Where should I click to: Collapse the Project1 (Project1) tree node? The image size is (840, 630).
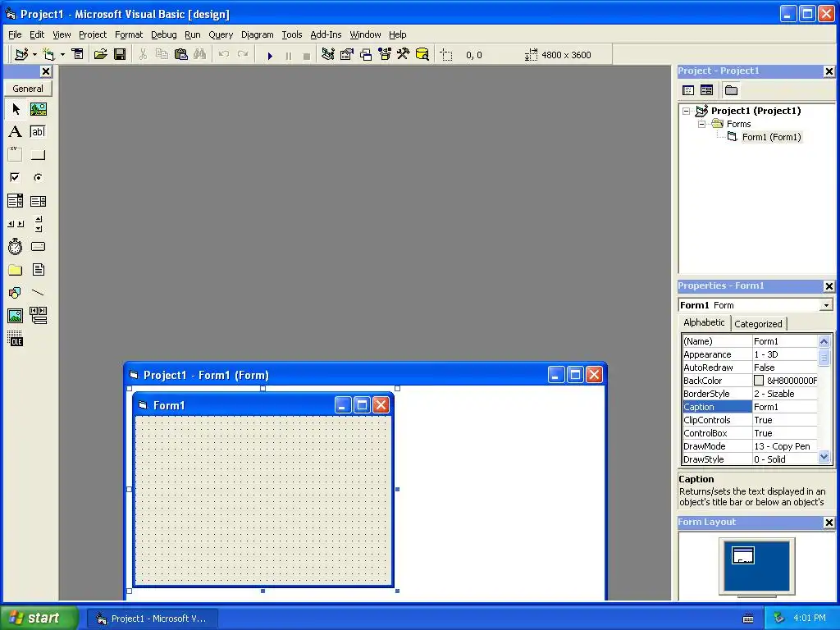pos(687,111)
